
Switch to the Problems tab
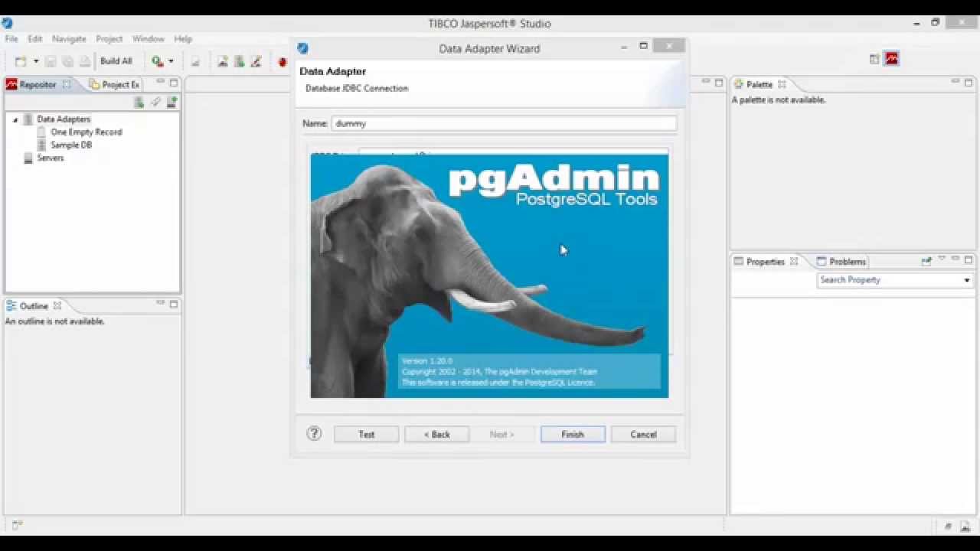(841, 261)
